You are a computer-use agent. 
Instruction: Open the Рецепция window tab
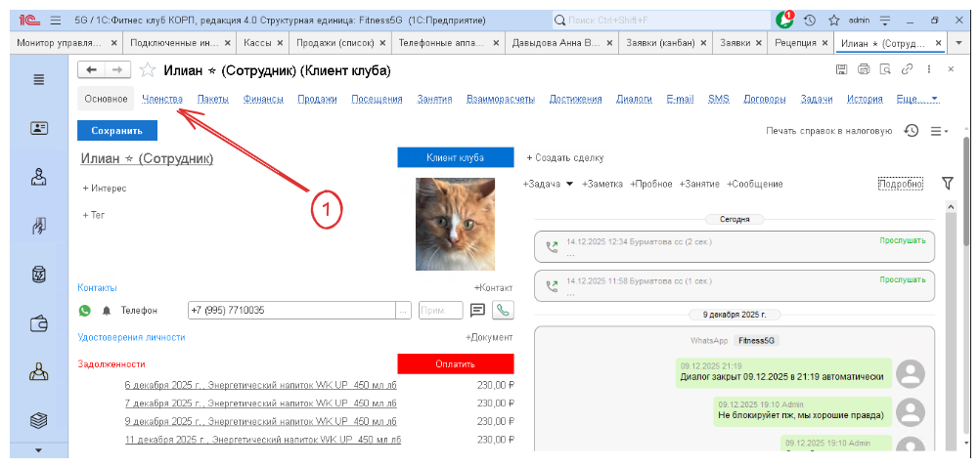click(x=799, y=43)
